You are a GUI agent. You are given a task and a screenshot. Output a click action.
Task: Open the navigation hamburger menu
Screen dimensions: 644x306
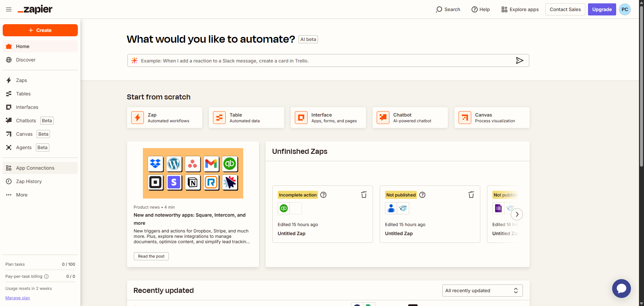click(x=8, y=9)
